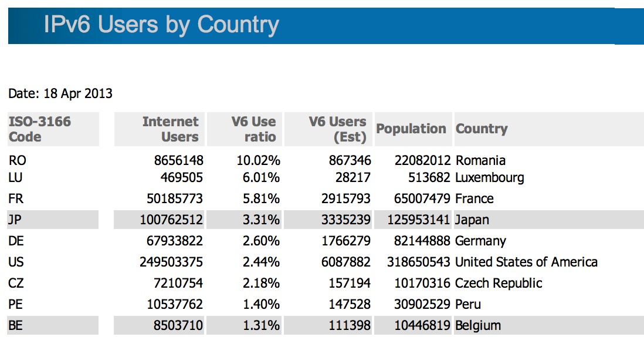Click the IPv6 Users by Country title
This screenshot has width=644, height=337.
161,25
